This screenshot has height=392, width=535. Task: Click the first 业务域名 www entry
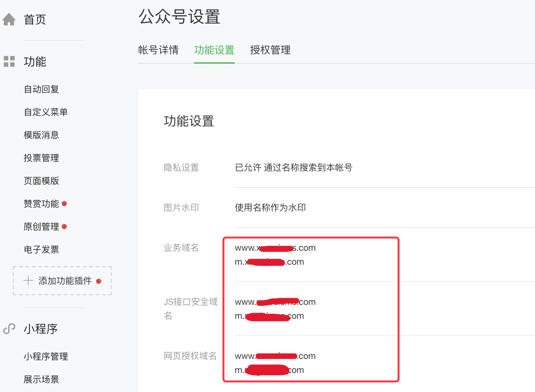(275, 248)
